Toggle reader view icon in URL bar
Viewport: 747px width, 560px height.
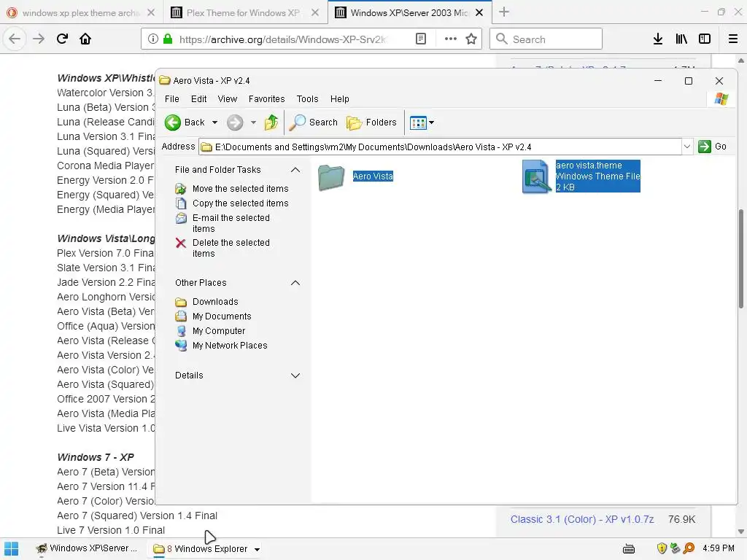(x=421, y=39)
